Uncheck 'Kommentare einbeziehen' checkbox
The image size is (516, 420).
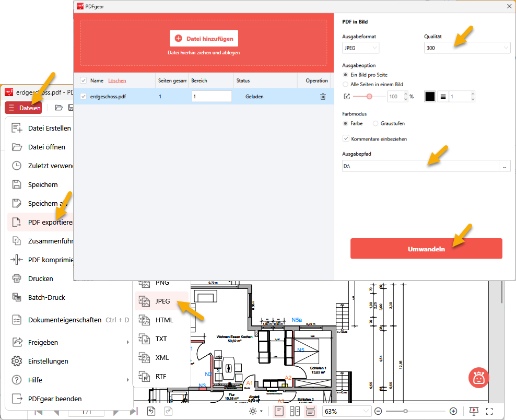(x=346, y=139)
